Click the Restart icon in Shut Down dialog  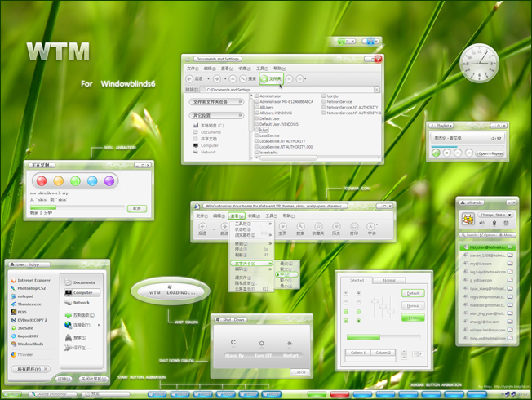point(290,344)
